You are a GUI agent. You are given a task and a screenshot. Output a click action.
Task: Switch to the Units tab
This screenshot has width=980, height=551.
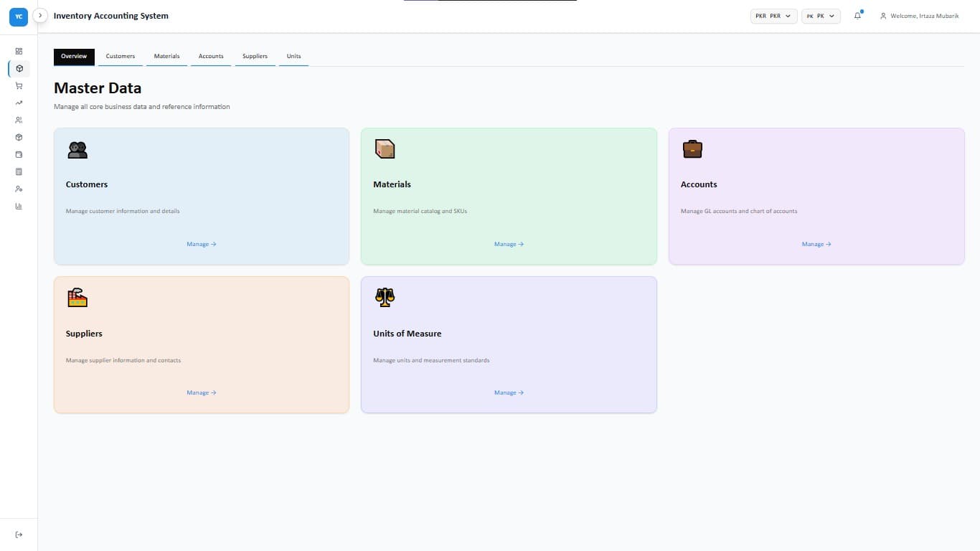point(293,56)
